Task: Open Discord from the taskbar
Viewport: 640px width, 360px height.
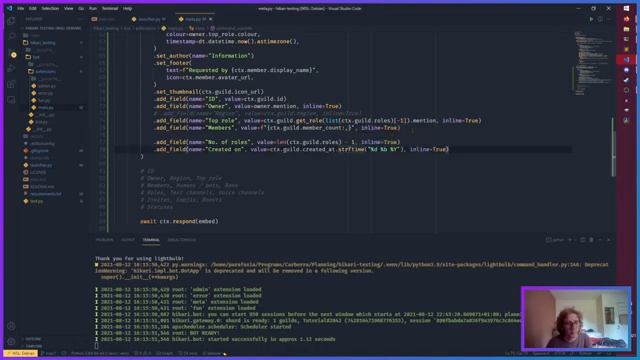Action: pyautogui.click(x=627, y=70)
